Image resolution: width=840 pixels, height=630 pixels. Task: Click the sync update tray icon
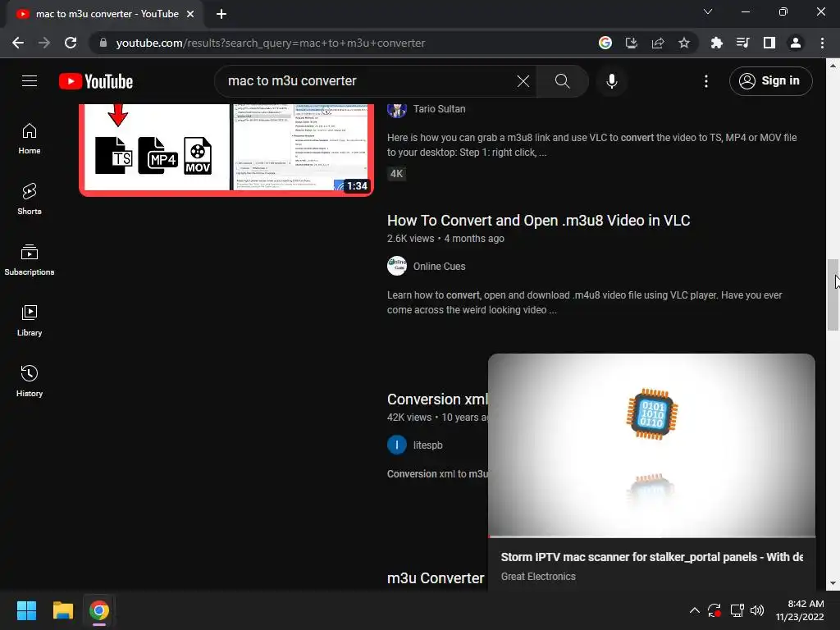pos(714,610)
